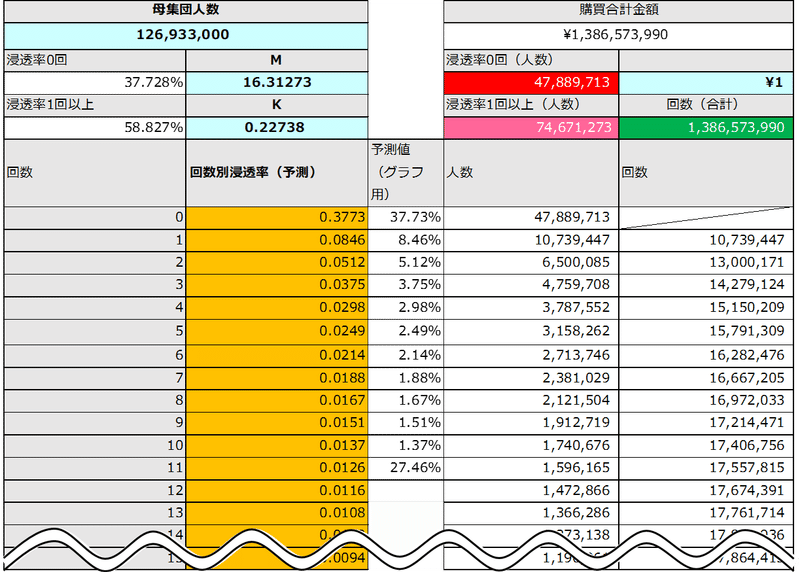800x572 pixels.
Task: Select the people count 2,713,746
Action: [x=531, y=356]
